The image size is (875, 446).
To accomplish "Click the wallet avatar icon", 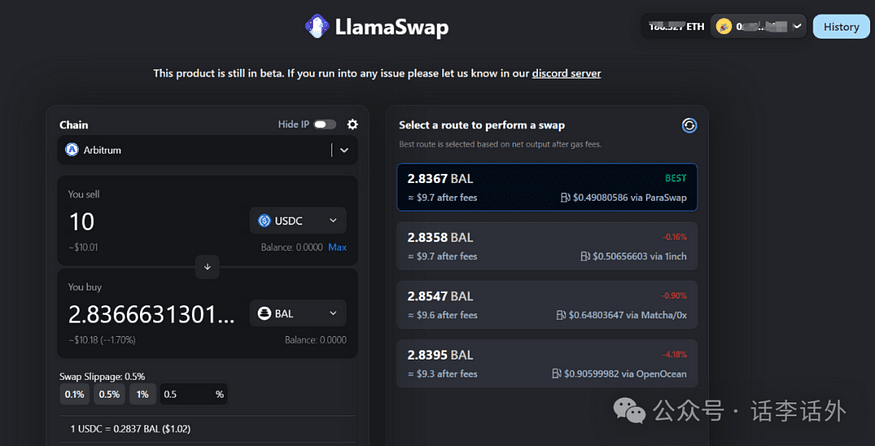I will click(724, 26).
